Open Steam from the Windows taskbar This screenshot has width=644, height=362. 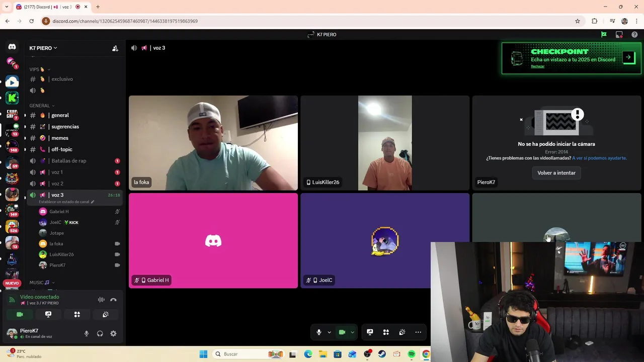click(382, 354)
